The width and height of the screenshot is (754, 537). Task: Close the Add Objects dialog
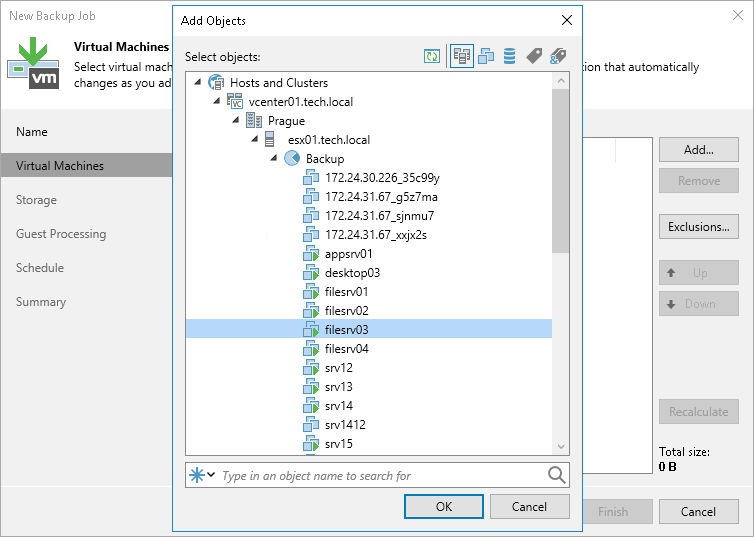[567, 20]
